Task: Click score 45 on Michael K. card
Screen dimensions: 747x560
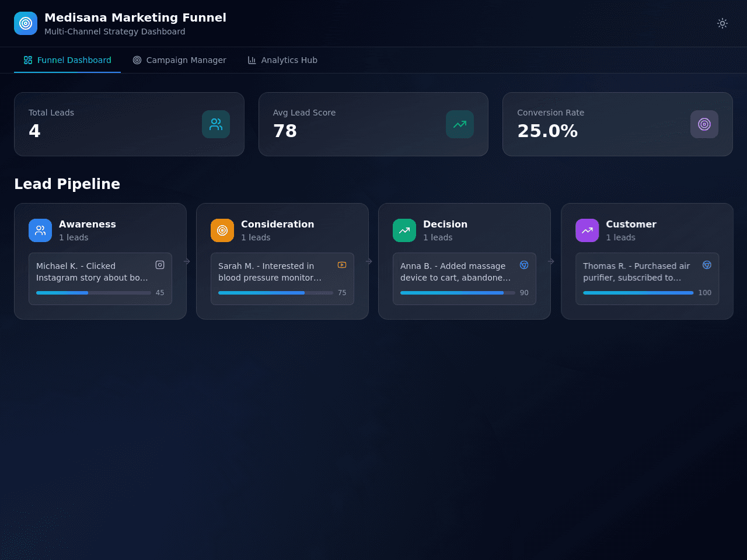Action: click(x=160, y=293)
